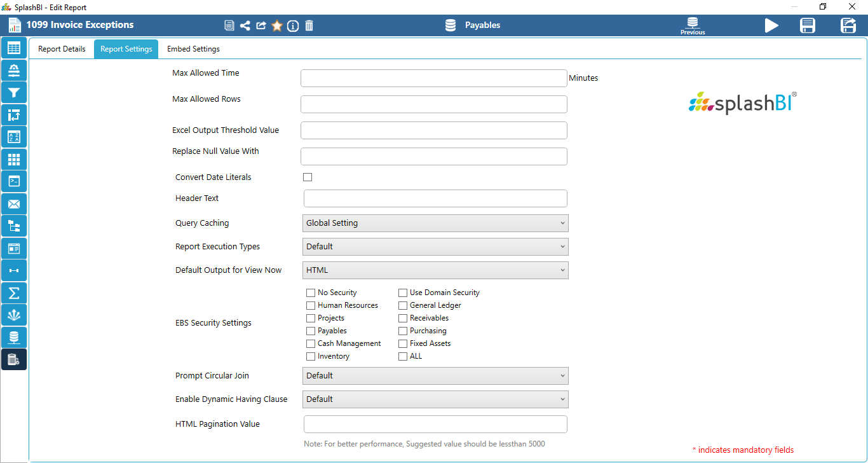Open the horizontal width icon in sidebar

click(14, 270)
